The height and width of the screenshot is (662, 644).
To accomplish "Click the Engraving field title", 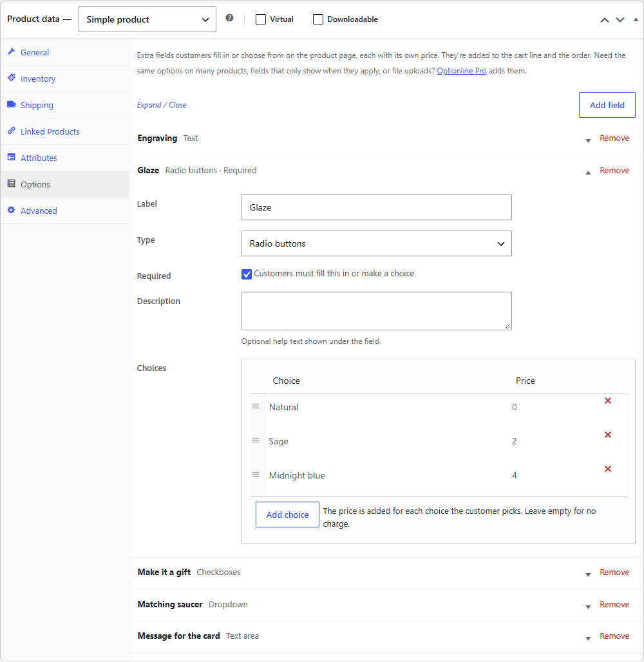I will 157,138.
